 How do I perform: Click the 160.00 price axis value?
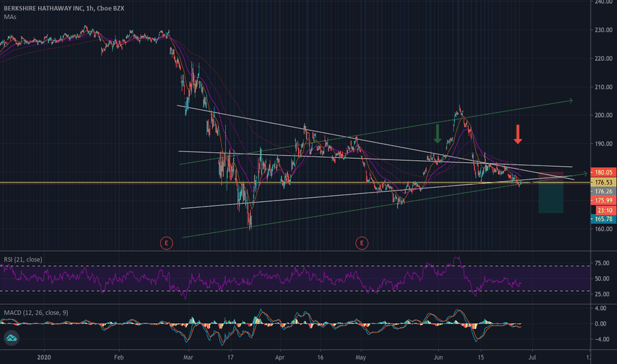(604, 229)
